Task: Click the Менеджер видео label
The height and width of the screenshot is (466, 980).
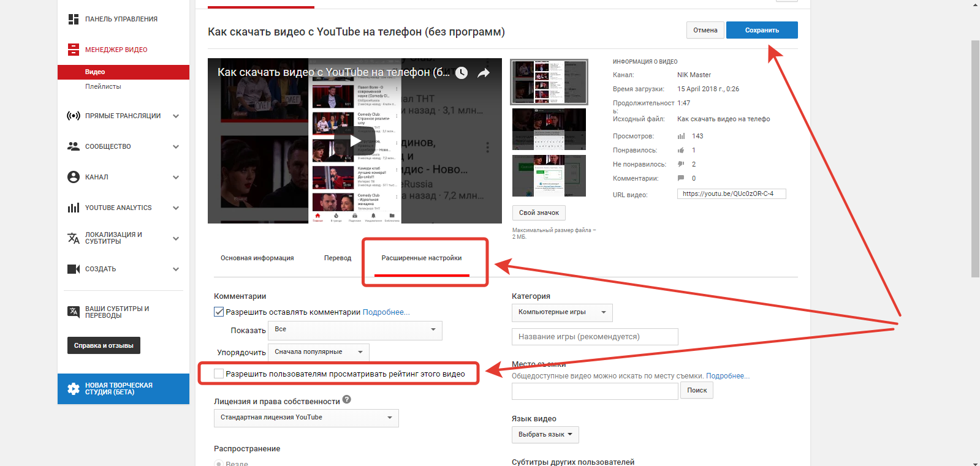Action: (116, 50)
